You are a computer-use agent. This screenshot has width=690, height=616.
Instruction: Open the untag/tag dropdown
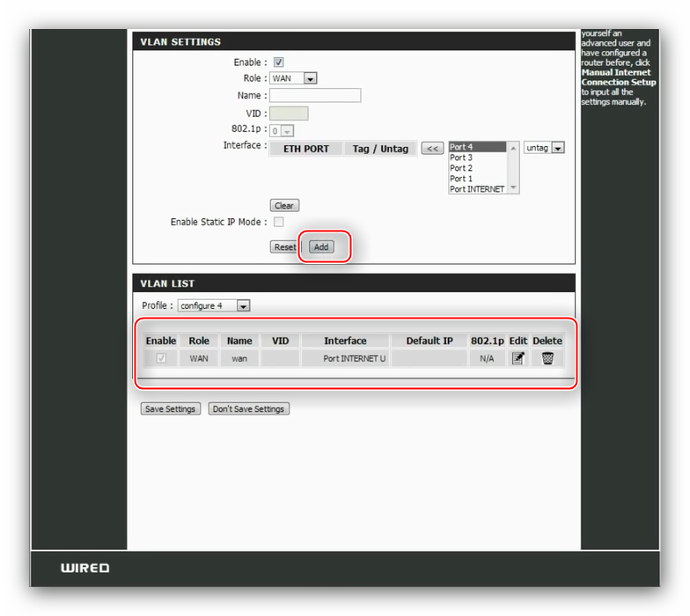[x=544, y=148]
